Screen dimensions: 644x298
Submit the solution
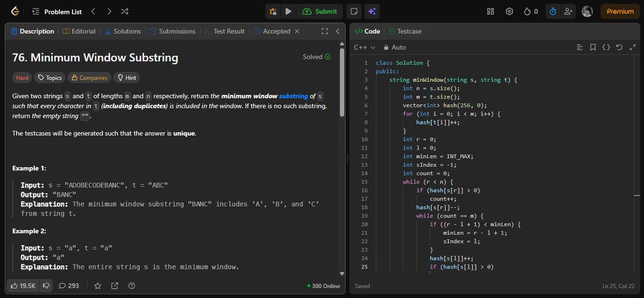[x=320, y=11]
